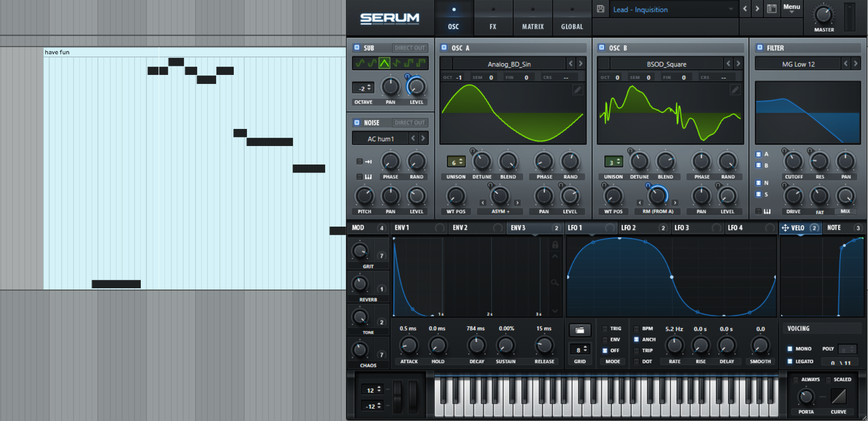
Task: Click the MASTER volume knob
Action: pyautogui.click(x=823, y=15)
